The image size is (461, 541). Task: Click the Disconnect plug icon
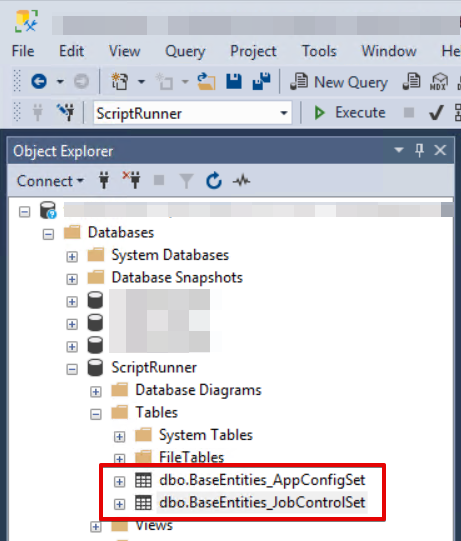click(131, 180)
